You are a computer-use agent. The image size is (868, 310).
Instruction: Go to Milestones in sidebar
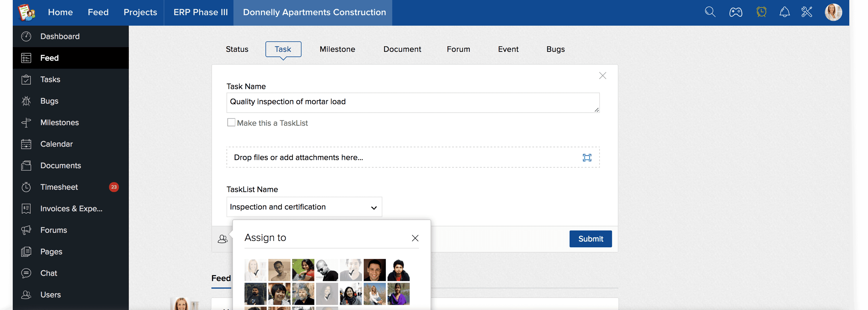pyautogui.click(x=59, y=122)
